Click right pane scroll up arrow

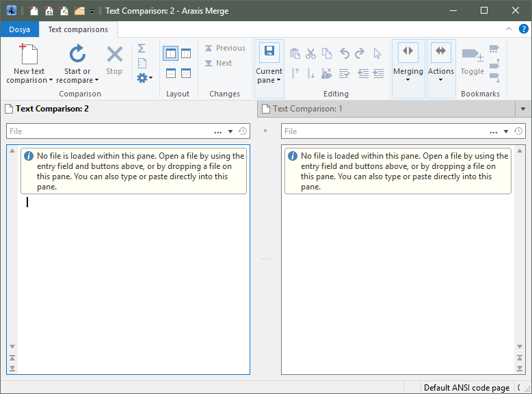[520, 150]
